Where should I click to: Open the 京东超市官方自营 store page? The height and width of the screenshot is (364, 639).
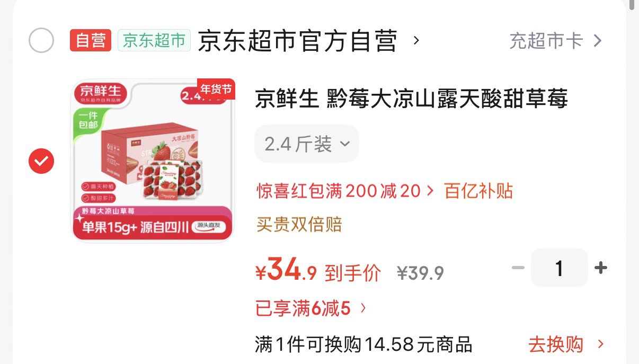(x=297, y=40)
